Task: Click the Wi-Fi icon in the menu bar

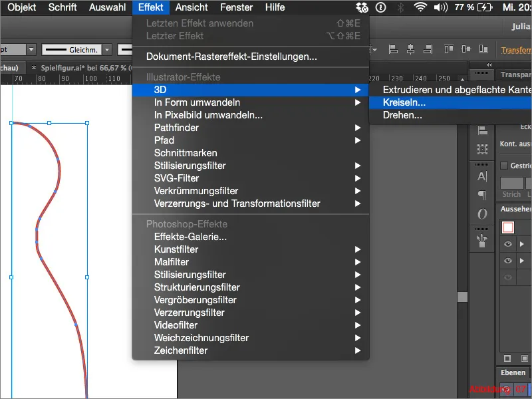Action: 420,7
